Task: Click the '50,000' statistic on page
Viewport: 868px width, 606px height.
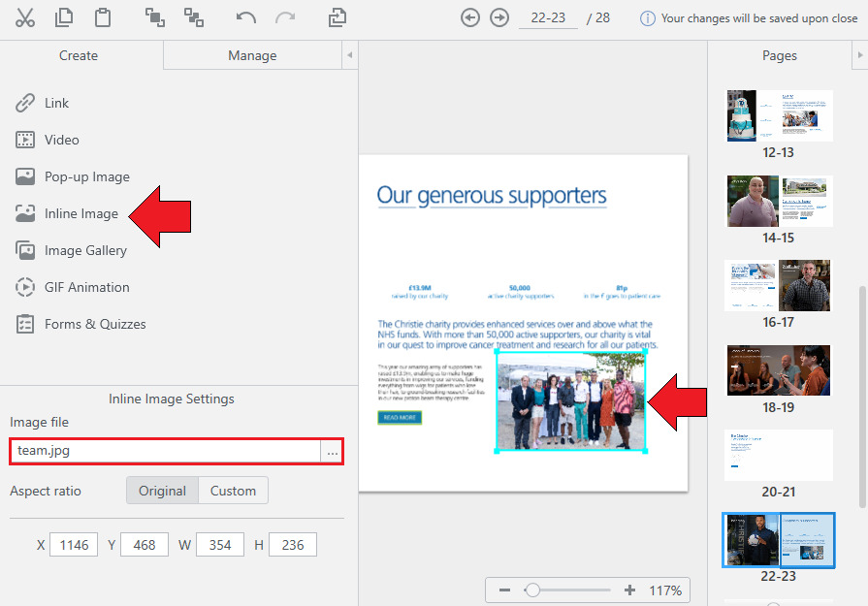Action: point(520,288)
